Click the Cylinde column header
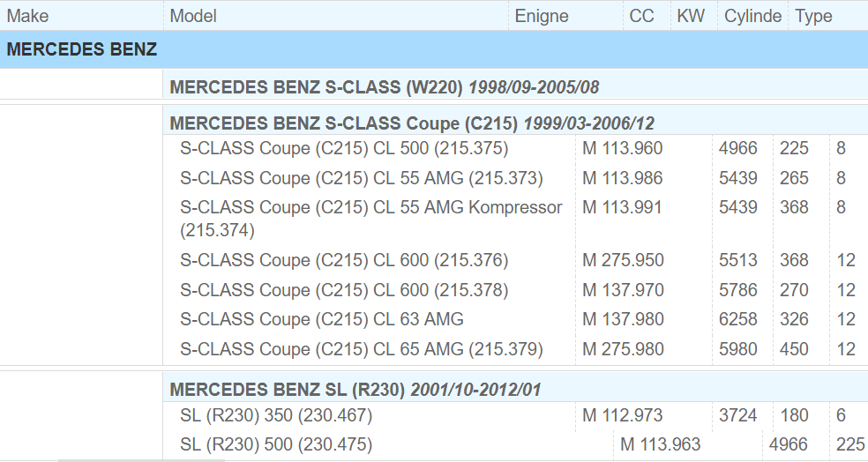Image resolution: width=868 pixels, height=462 pixels. [x=752, y=16]
